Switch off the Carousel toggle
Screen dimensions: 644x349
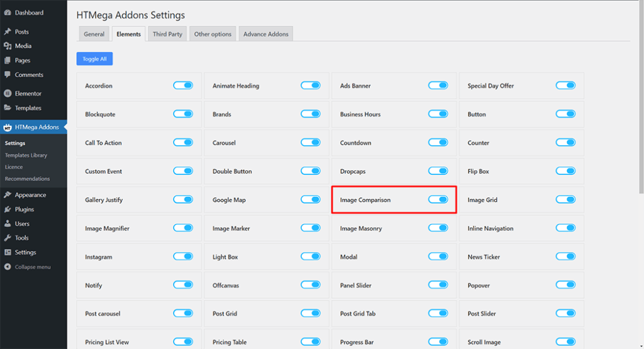(x=311, y=143)
